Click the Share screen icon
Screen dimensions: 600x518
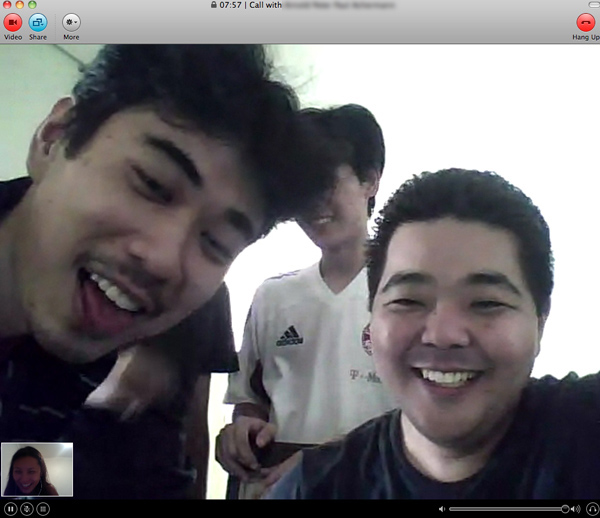click(x=38, y=21)
